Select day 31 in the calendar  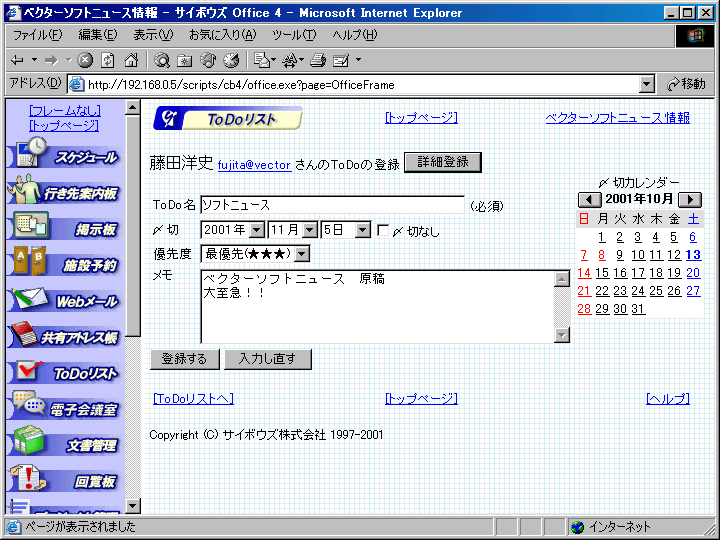click(x=637, y=309)
